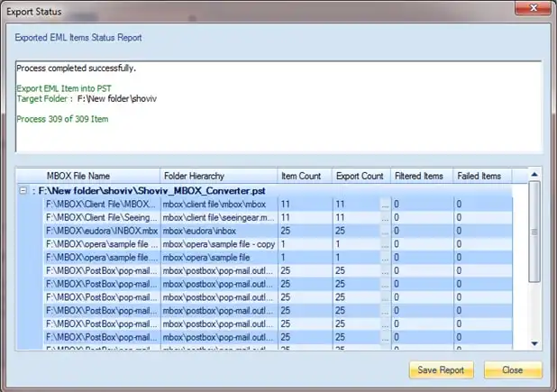This screenshot has height=392, width=557.
Task: Click the 'Process 309 of 309 Item' text
Action: (62, 119)
